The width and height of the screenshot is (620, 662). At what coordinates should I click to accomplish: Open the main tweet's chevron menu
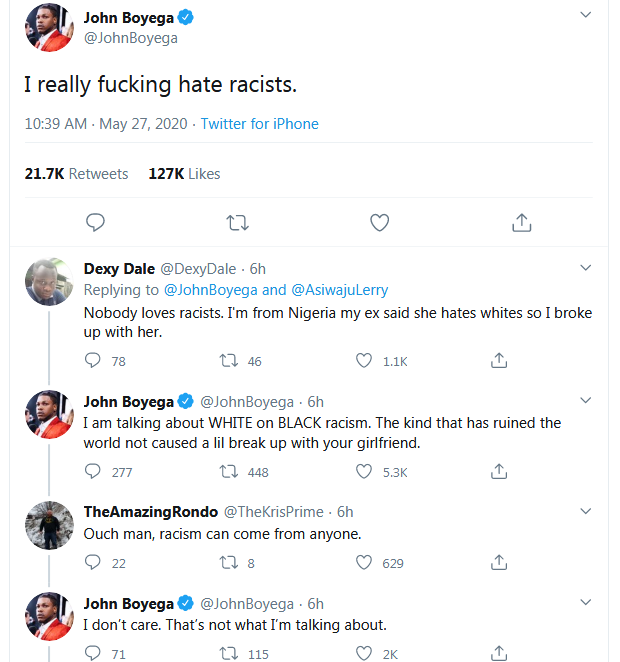click(586, 16)
